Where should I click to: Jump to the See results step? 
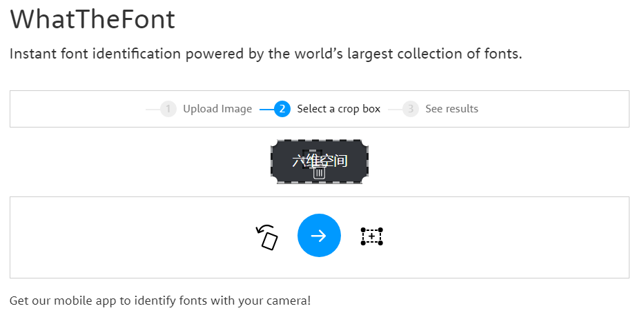(x=451, y=109)
